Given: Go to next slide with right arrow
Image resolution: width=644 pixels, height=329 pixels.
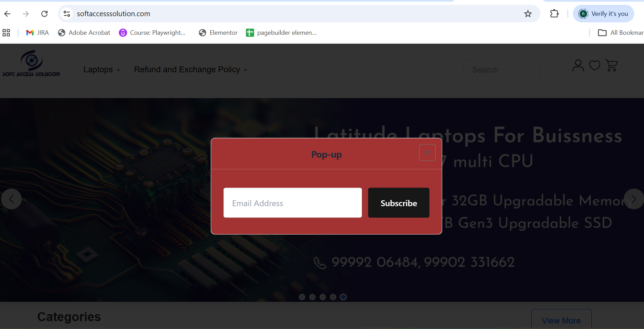Looking at the screenshot, I should coord(634,199).
